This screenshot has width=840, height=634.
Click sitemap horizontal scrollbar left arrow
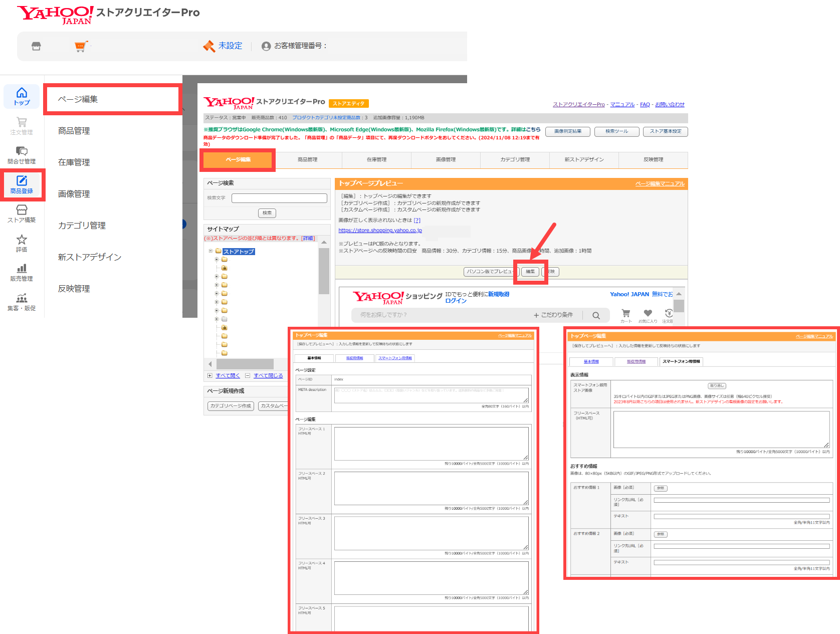tap(210, 364)
